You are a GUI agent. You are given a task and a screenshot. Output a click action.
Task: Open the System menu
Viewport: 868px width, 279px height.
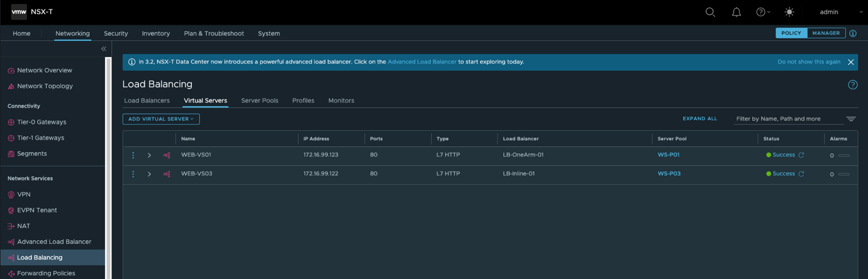pos(269,33)
